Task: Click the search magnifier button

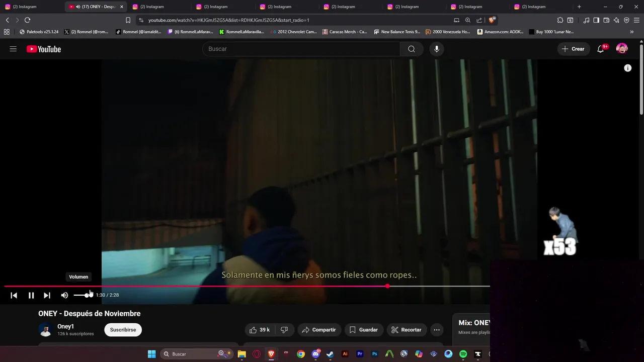Action: click(x=412, y=49)
